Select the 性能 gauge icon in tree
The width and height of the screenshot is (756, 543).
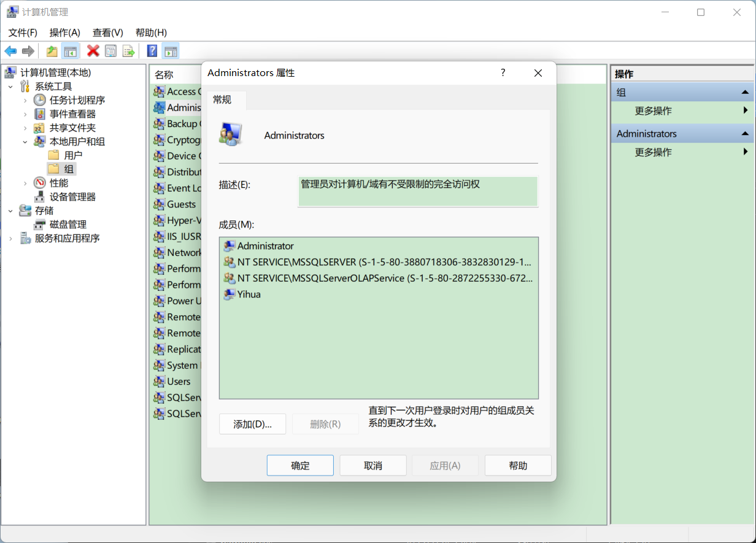pyautogui.click(x=39, y=183)
